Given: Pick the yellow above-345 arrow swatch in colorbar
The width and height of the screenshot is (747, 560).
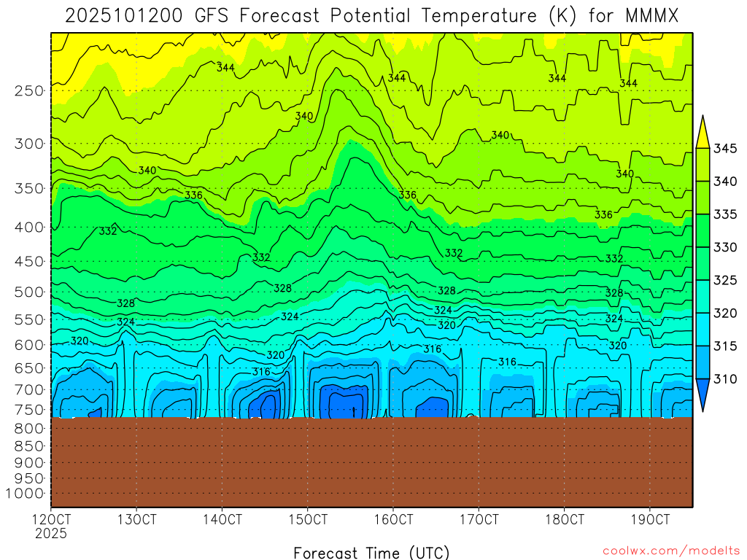Looking at the screenshot, I should click(x=703, y=136).
